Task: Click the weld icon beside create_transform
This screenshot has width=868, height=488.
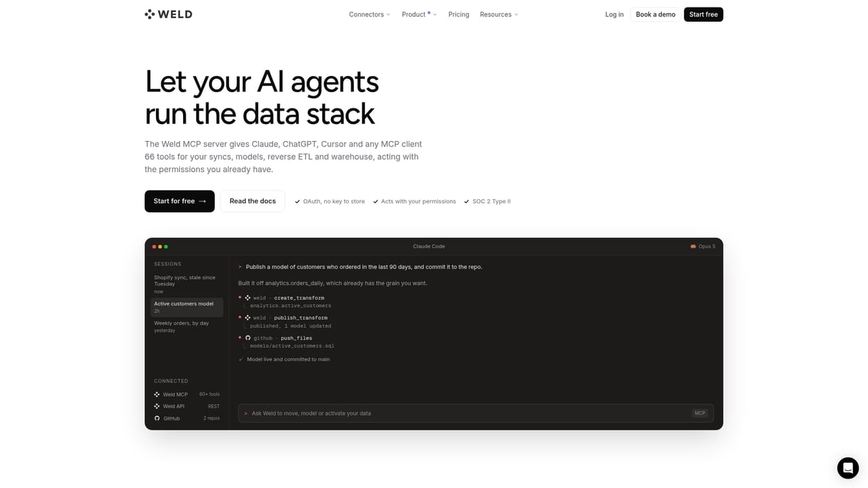Action: pyautogui.click(x=248, y=298)
